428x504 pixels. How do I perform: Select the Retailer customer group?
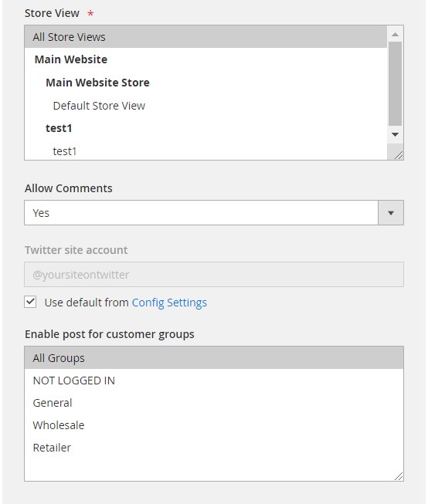(214, 448)
